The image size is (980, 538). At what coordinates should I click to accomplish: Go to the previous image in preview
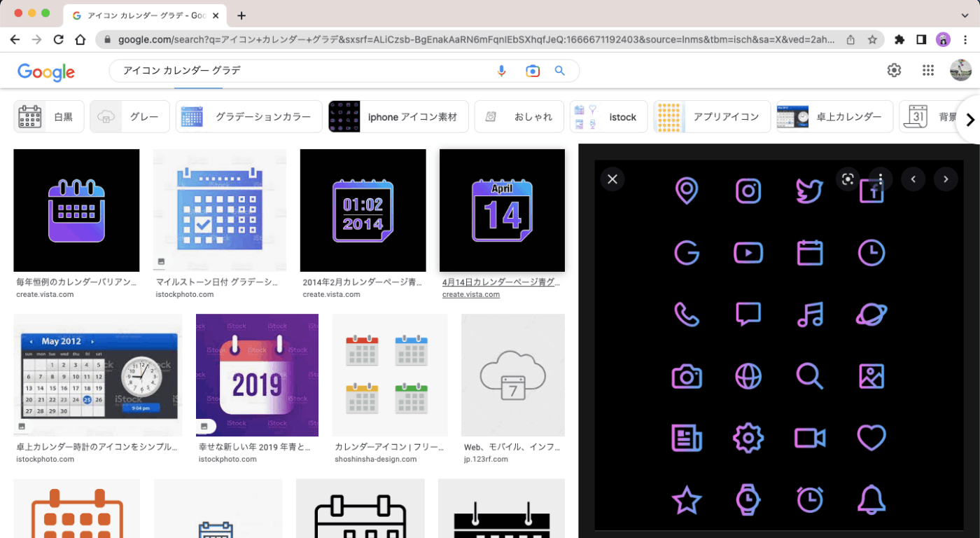[x=913, y=179]
